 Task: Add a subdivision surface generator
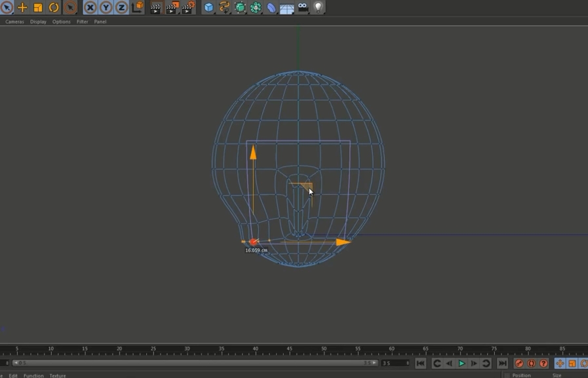(240, 7)
